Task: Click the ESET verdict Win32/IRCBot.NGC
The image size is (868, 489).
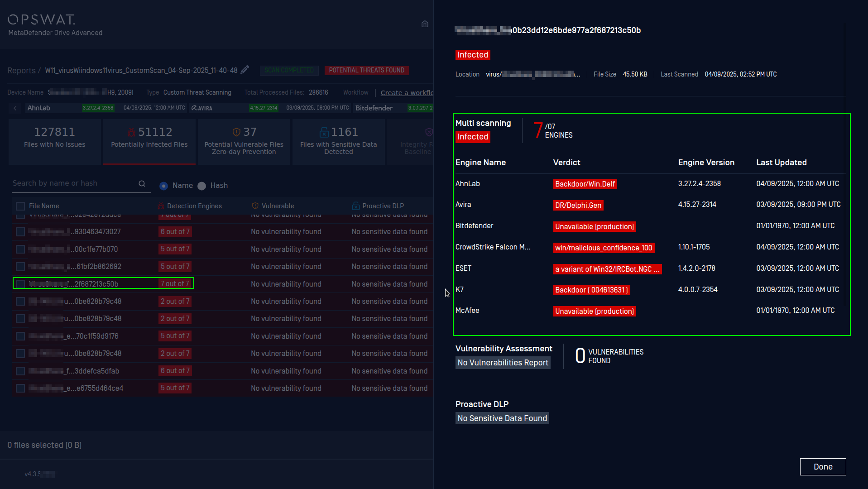Action: point(607,269)
